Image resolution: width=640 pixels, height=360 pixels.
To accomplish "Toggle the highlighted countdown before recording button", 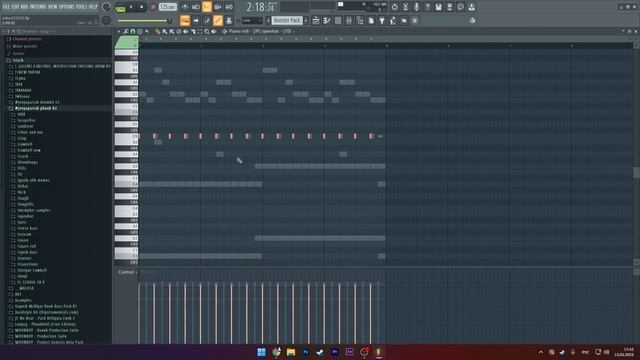I will [x=207, y=7].
